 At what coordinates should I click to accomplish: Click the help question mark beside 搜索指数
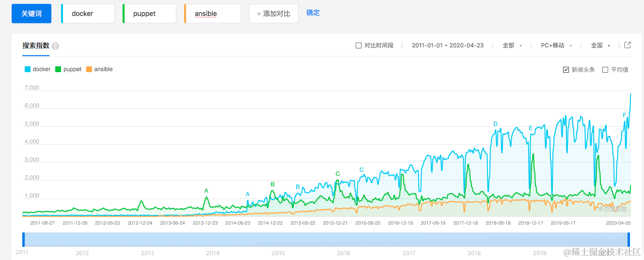coord(55,46)
